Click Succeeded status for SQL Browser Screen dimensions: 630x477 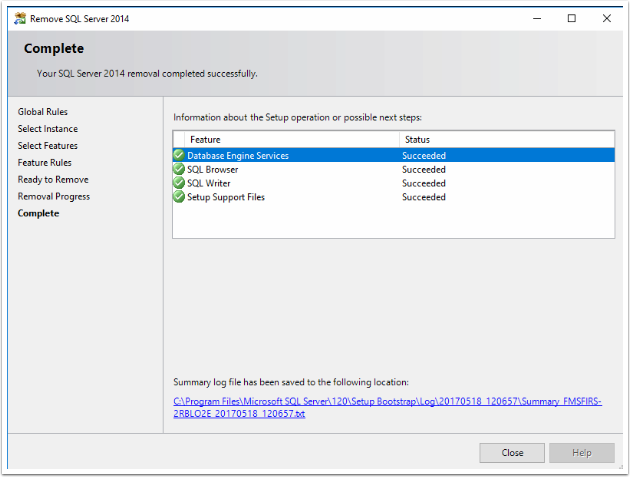(424, 169)
